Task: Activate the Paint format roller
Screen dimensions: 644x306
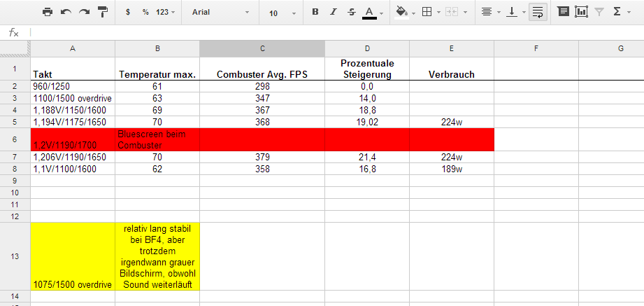Action: tap(103, 12)
